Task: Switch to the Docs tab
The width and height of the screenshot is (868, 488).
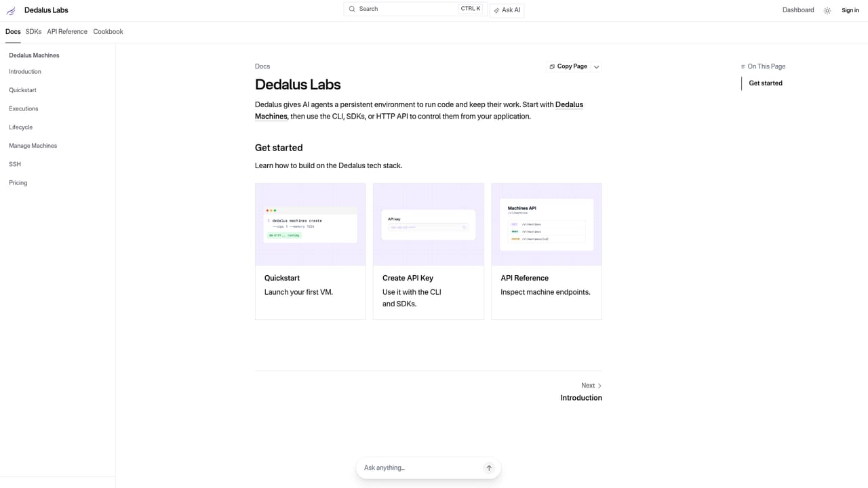Action: pos(13,32)
